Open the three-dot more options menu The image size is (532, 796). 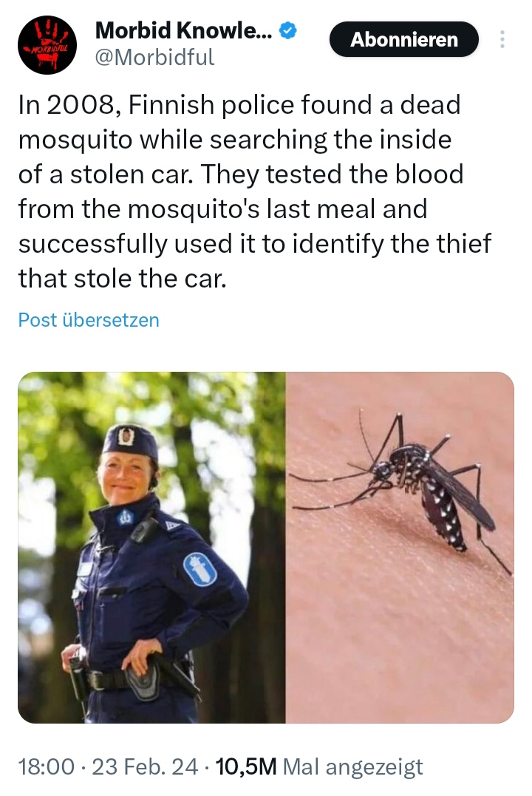click(502, 39)
